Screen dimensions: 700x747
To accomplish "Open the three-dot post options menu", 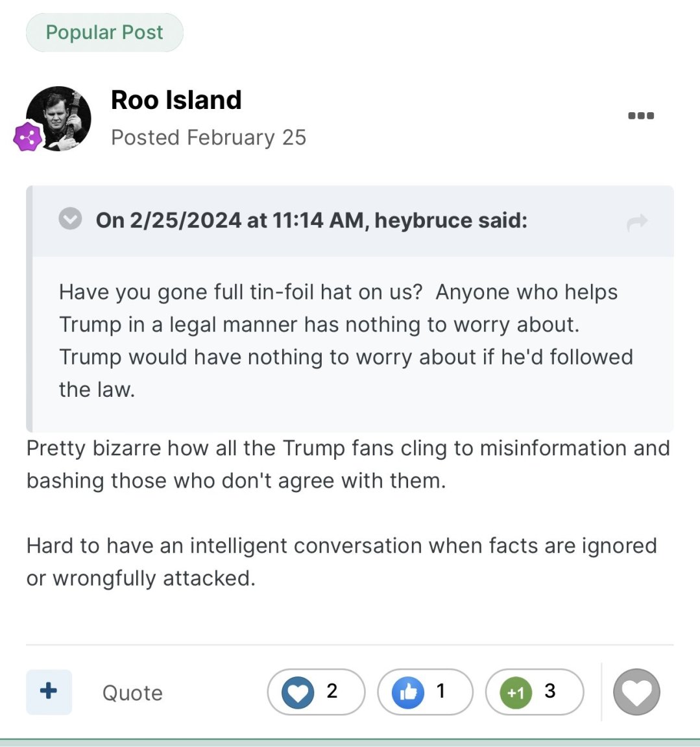I will (x=641, y=115).
